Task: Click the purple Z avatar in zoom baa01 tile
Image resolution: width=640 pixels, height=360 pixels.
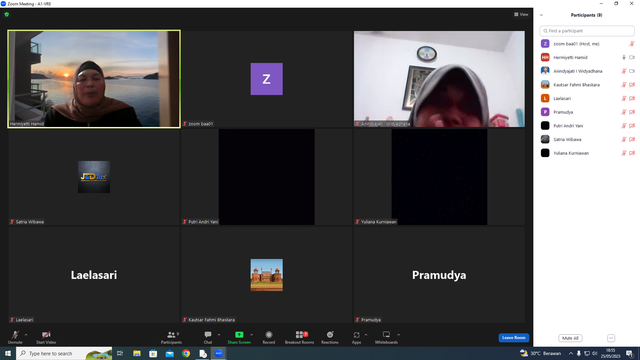Action: tap(267, 79)
